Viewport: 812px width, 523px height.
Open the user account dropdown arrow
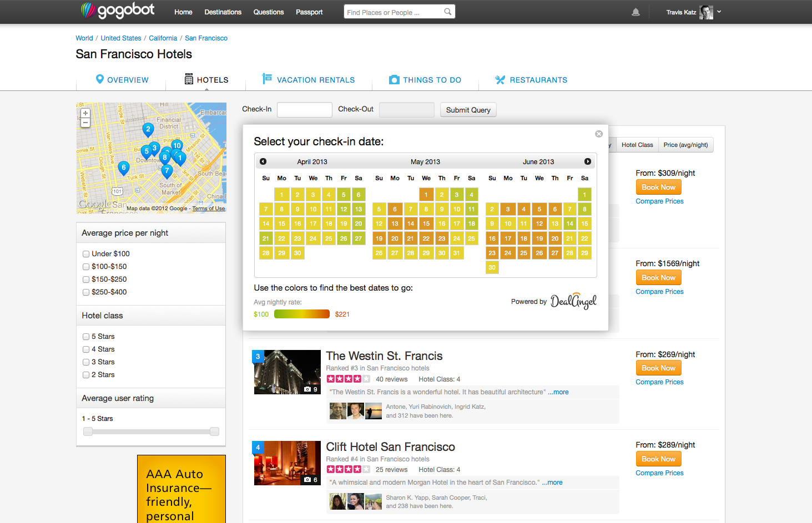719,12
